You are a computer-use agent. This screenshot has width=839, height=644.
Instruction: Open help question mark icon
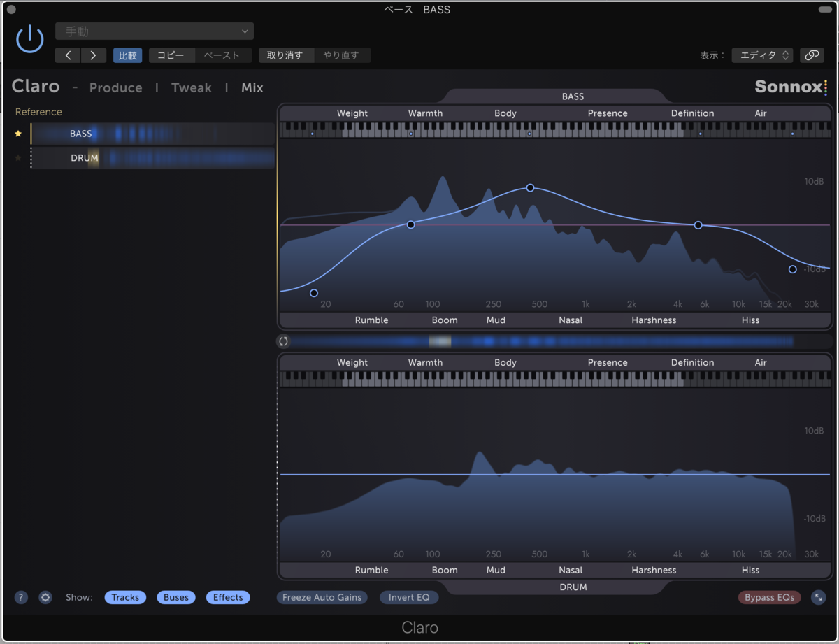pos(21,597)
